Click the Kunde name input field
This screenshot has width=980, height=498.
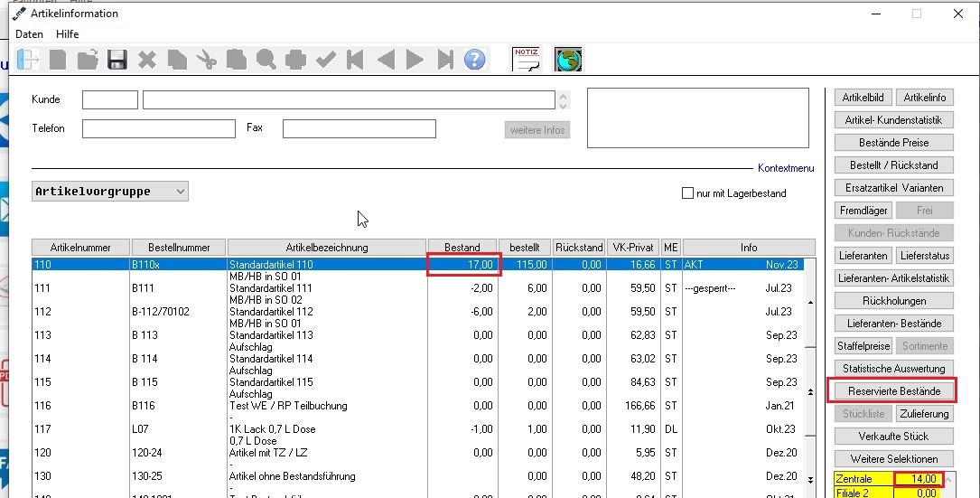pos(349,99)
